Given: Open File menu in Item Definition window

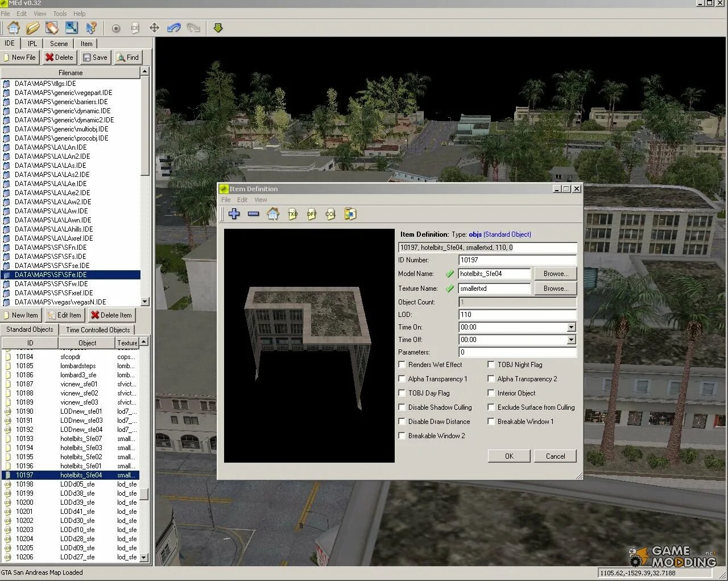Looking at the screenshot, I should pos(226,200).
